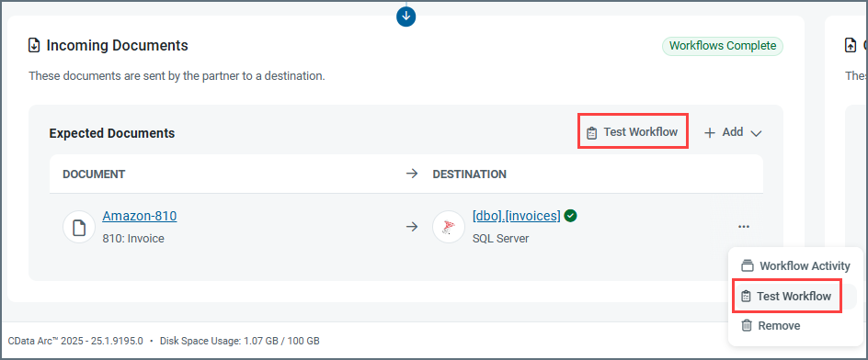Click the blue down-arrow circle icon
Image resolution: width=868 pixels, height=360 pixels.
click(405, 16)
